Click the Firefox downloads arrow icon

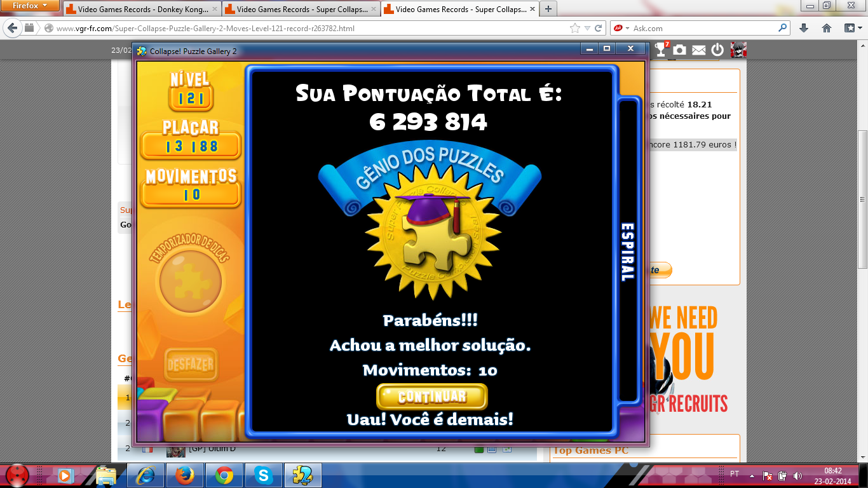point(804,29)
